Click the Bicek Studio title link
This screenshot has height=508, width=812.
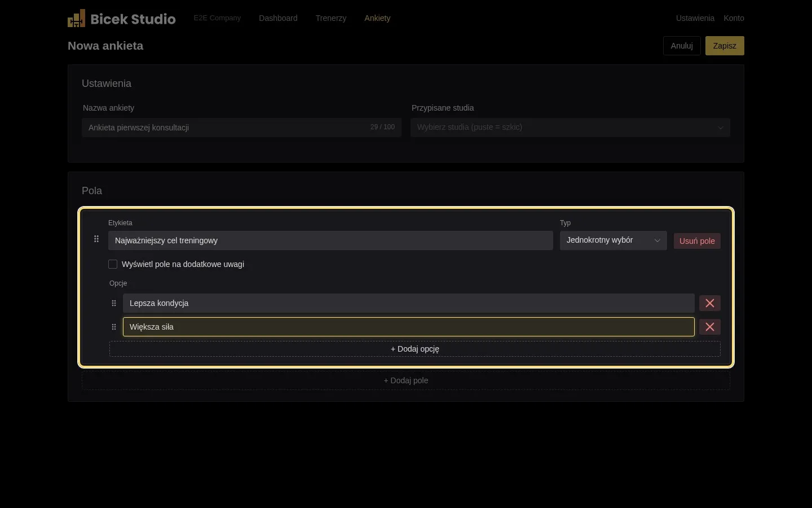pos(133,19)
